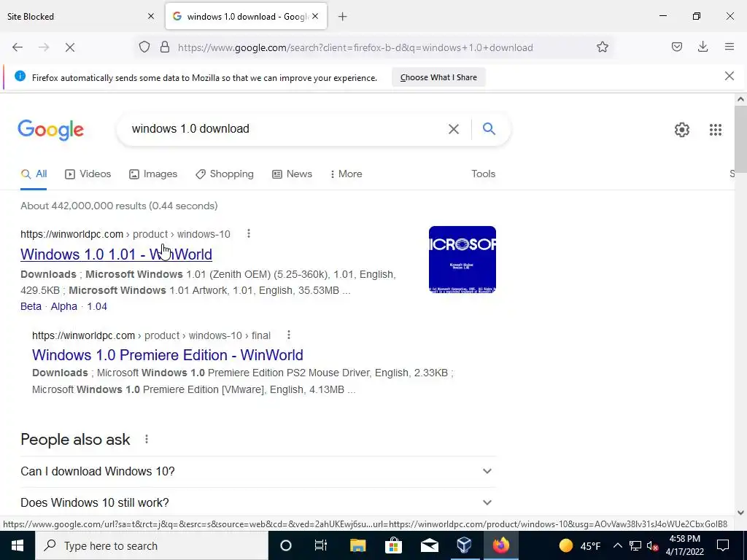The height and width of the screenshot is (560, 747).
Task: Switch to the Site Blocked tab
Action: (81, 17)
